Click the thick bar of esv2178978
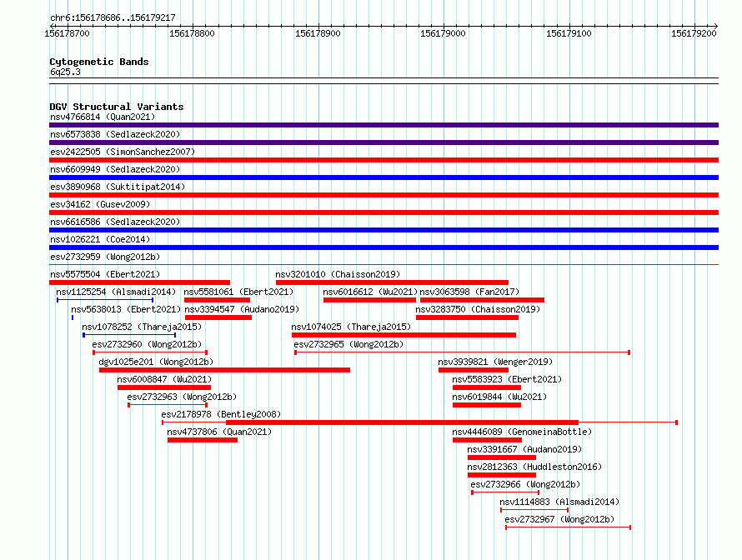The image size is (742, 560). [402, 422]
